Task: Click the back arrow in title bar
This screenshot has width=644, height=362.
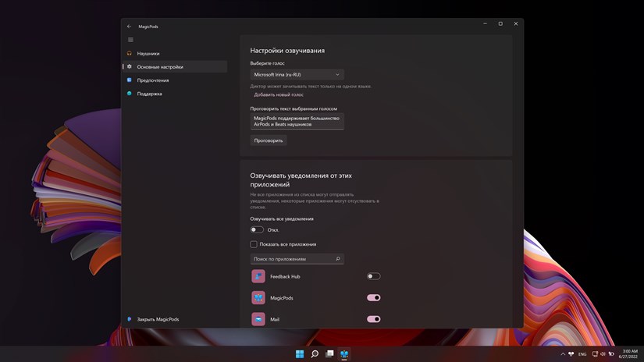Action: point(130,26)
